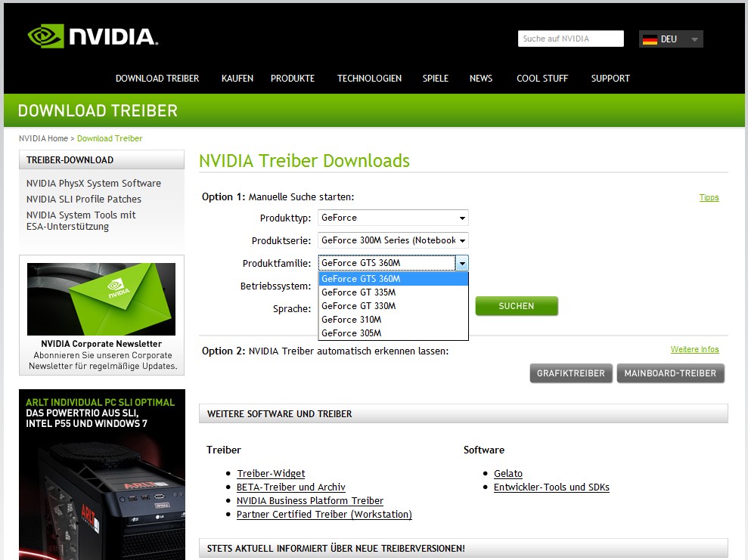Open NVIDIA PhysX System Software link
The height and width of the screenshot is (560, 748).
[94, 183]
